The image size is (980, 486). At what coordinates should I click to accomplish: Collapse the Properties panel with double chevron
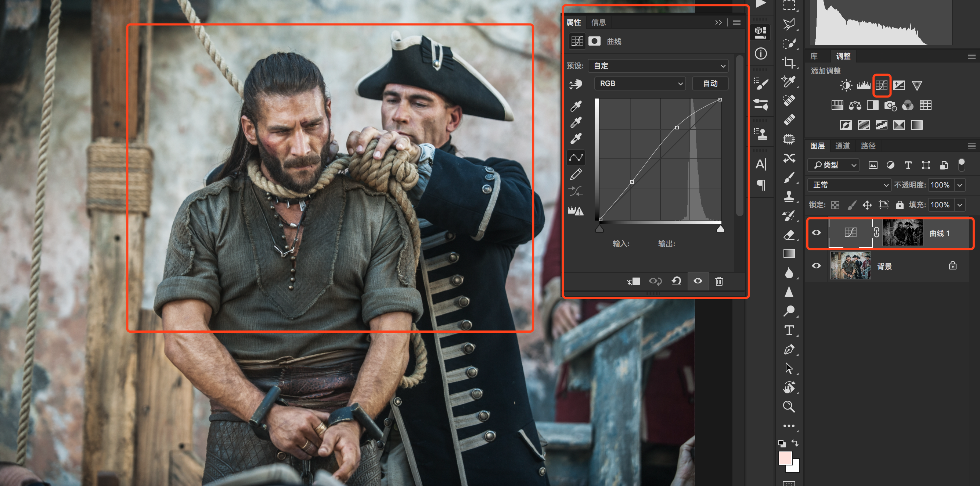718,22
